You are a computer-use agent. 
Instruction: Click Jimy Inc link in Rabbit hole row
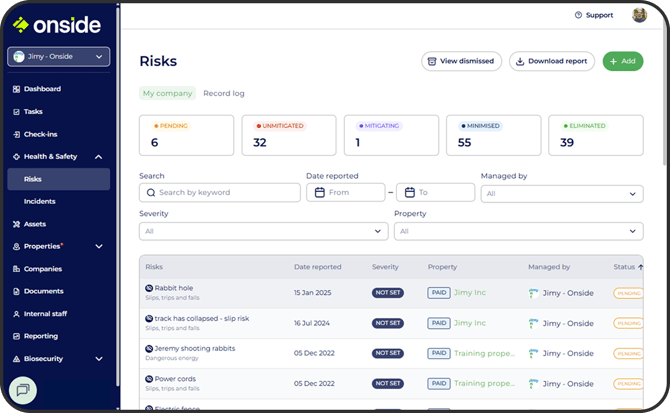[x=470, y=293]
